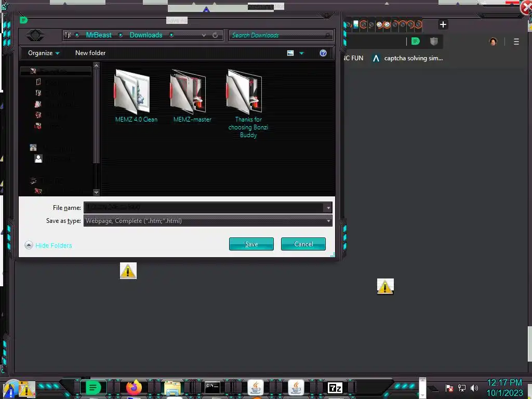The height and width of the screenshot is (399, 532).
Task: Open the green chat app in taskbar
Action: pos(93,387)
